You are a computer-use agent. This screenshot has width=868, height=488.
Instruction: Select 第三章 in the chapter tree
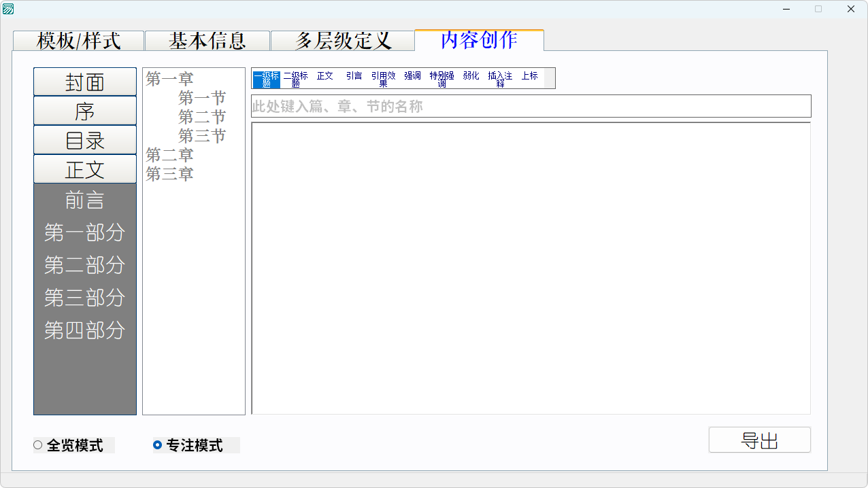click(170, 175)
